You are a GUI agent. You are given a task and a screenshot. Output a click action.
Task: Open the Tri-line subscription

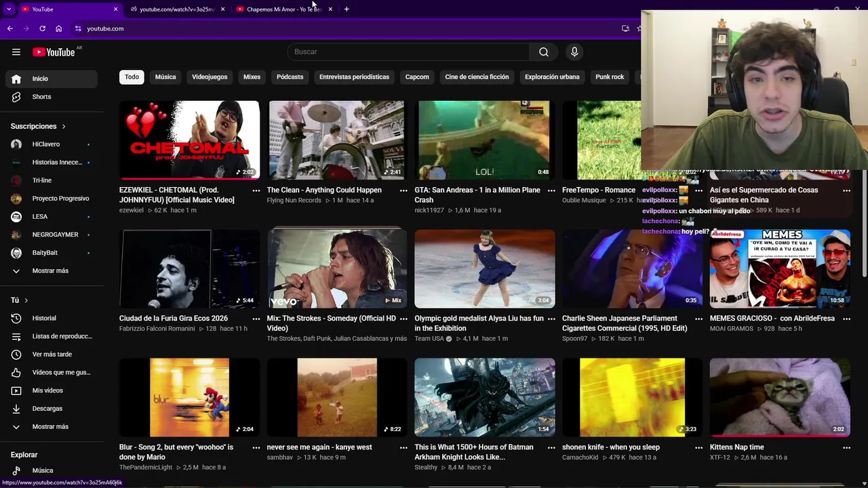pyautogui.click(x=52, y=180)
